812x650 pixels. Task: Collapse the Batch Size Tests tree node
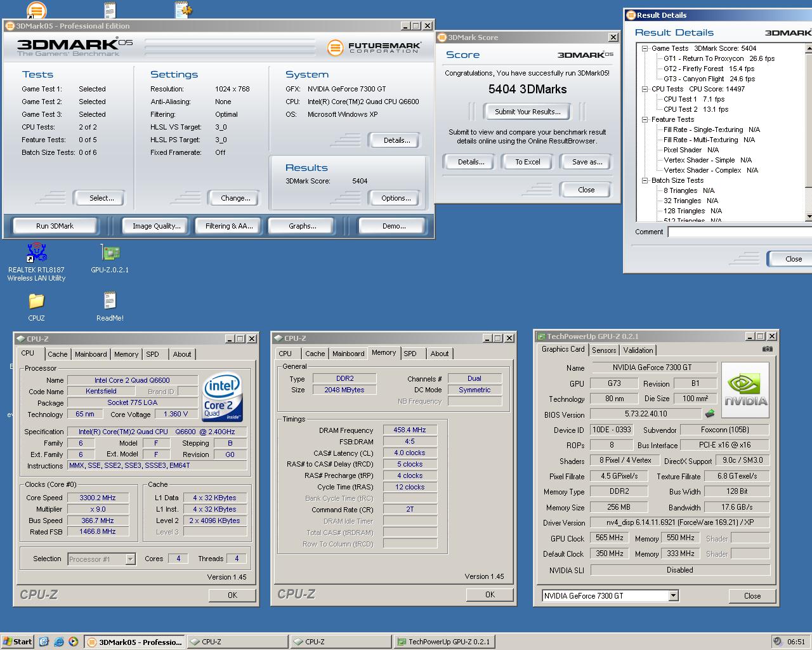[645, 180]
